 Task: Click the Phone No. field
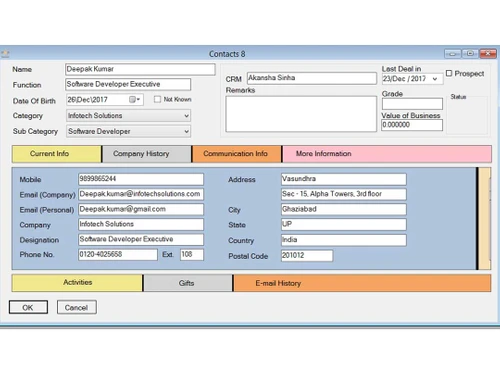(x=118, y=254)
